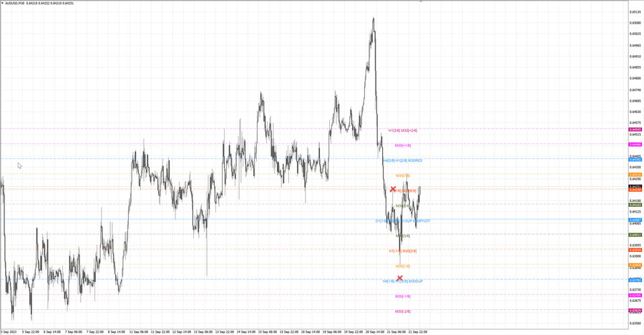The height and width of the screenshot is (335, 644).
Task: Select the lower red X marker near M30SUP
Action: (399, 278)
